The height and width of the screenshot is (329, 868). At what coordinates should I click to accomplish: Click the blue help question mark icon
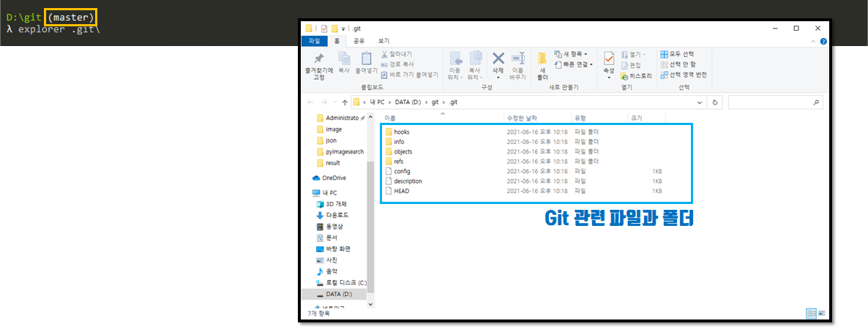tap(823, 42)
